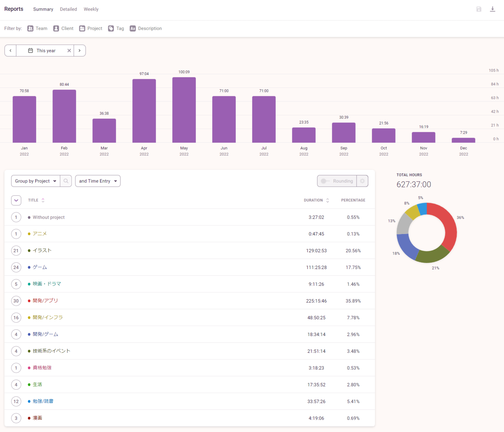The height and width of the screenshot is (432, 504).
Task: Go to previous year arrow
Action: click(10, 51)
